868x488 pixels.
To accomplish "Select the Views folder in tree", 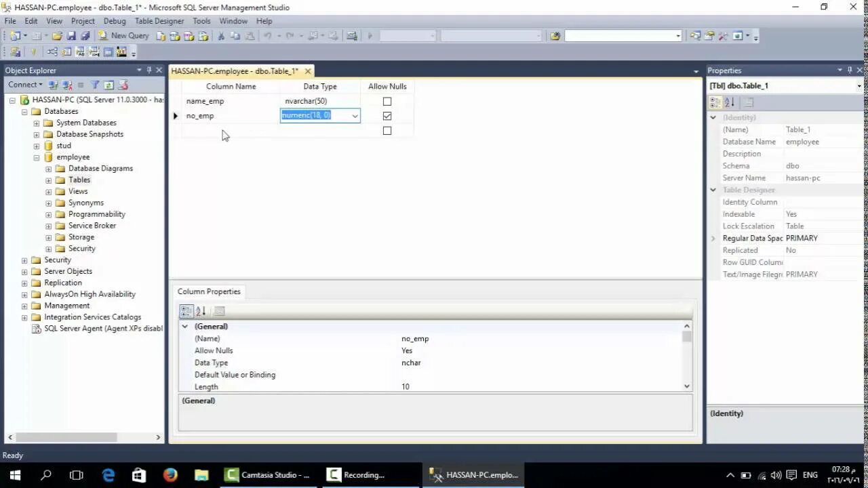I will [x=78, y=192].
